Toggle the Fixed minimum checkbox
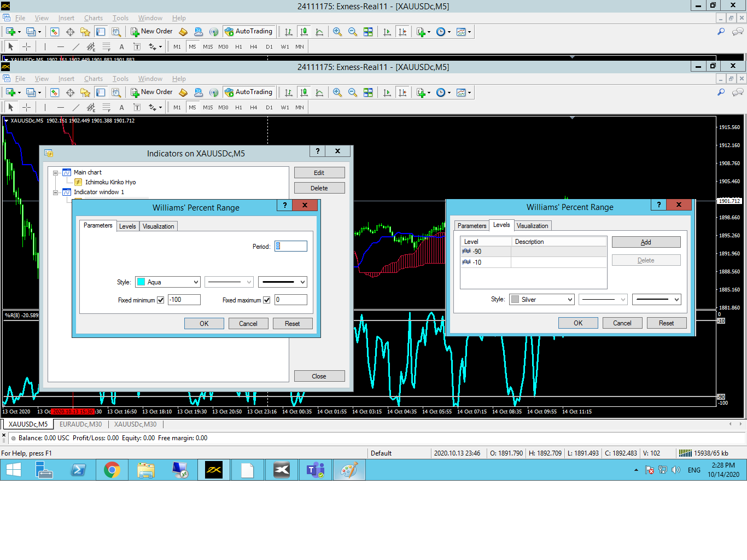This screenshot has width=747, height=560. tap(161, 300)
